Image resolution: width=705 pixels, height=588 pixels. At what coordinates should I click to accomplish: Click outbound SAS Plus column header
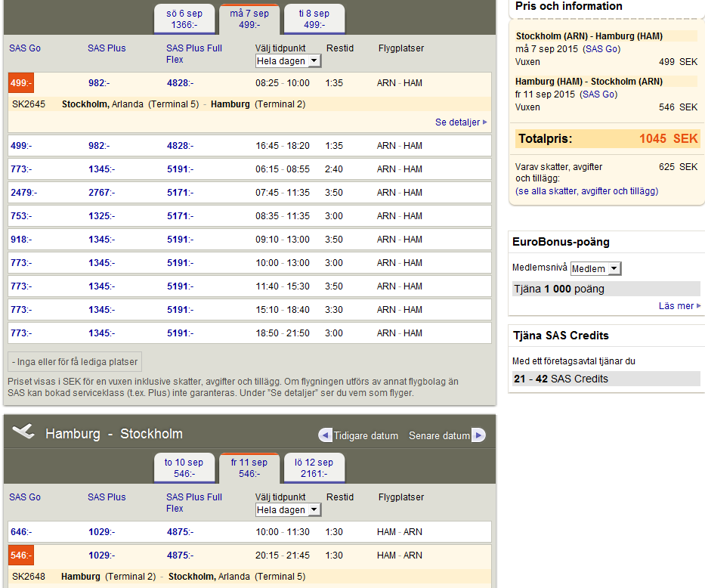coord(107,48)
